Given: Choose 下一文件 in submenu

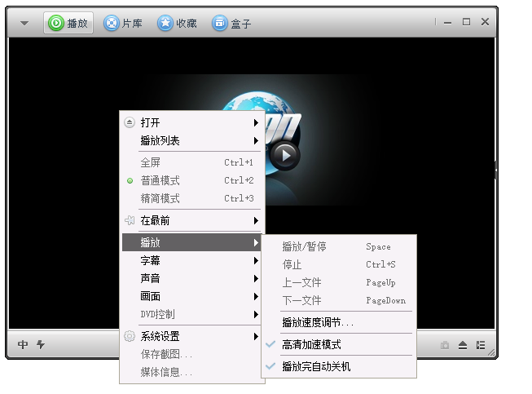Looking at the screenshot, I should (x=339, y=300).
